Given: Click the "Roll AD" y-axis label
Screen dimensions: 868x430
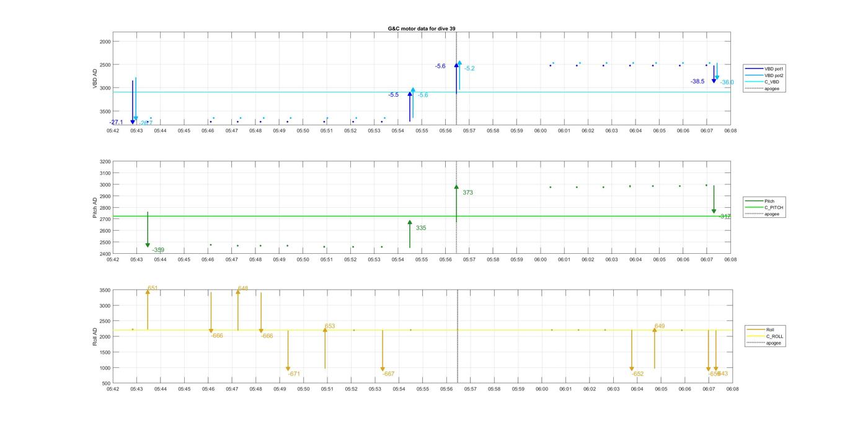Looking at the screenshot, I should pos(95,337).
